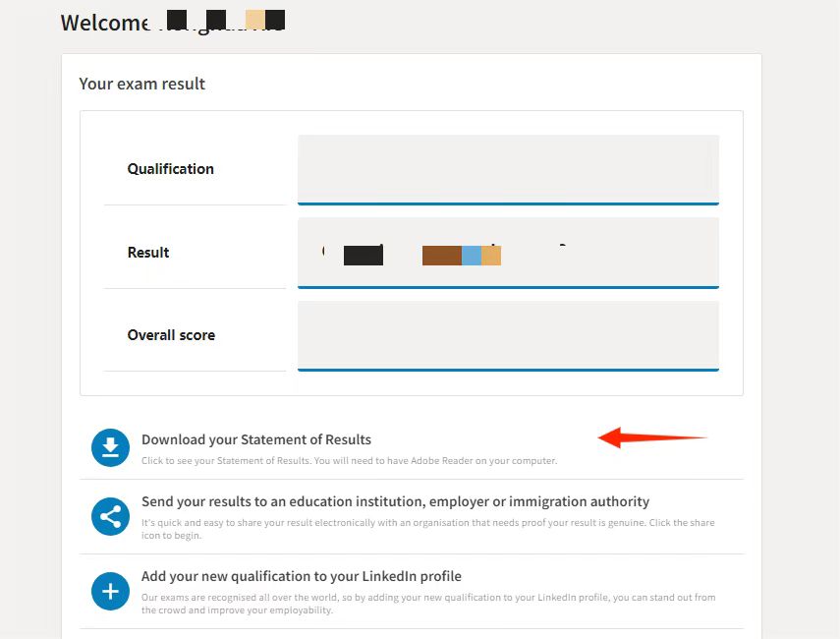
Task: Choose Add your new qualification to LinkedIn
Action: pyautogui.click(x=302, y=576)
